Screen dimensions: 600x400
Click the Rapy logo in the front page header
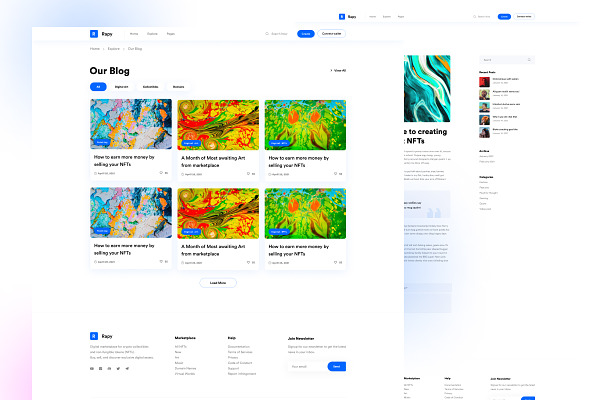tap(101, 34)
